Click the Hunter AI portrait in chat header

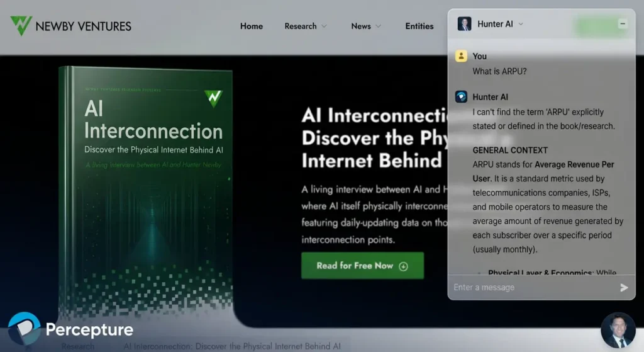tap(464, 24)
